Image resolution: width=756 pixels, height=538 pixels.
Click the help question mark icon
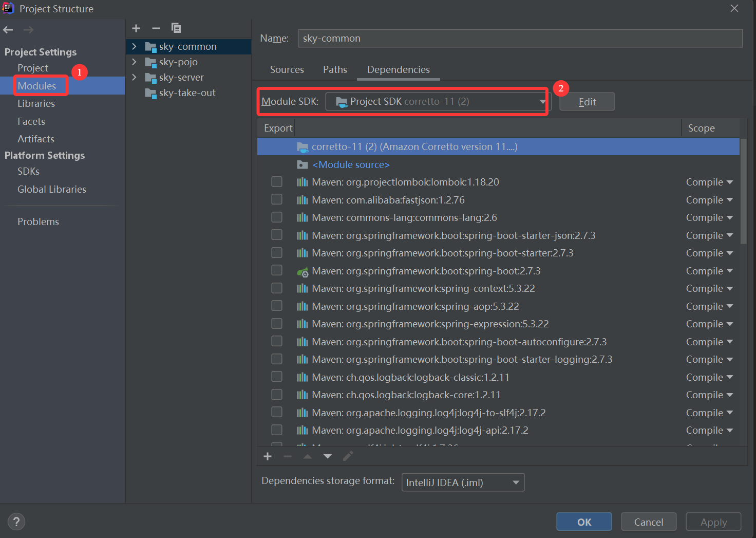(16, 522)
